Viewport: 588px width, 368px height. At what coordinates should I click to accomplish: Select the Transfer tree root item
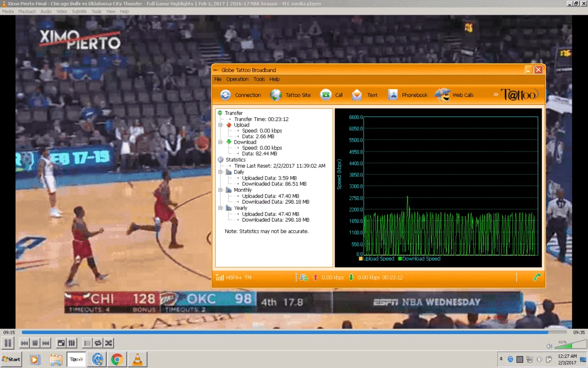(x=234, y=113)
